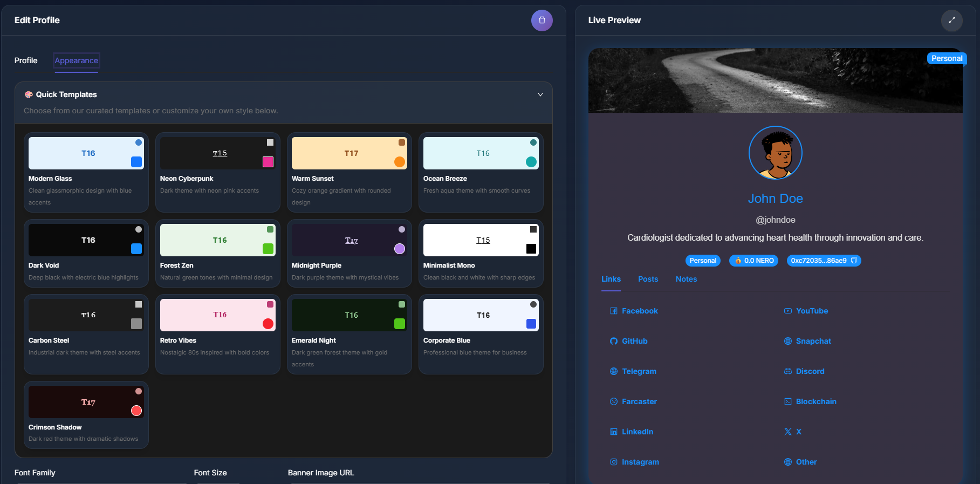
Task: Open the Posts tab in preview
Action: 648,279
